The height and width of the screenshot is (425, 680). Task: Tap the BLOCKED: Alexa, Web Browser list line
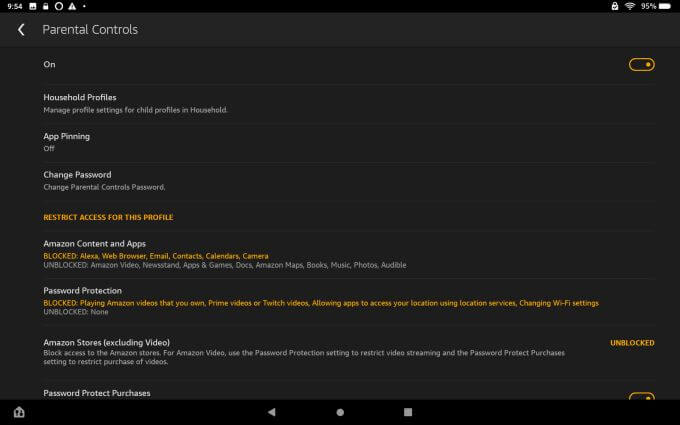[x=156, y=256]
